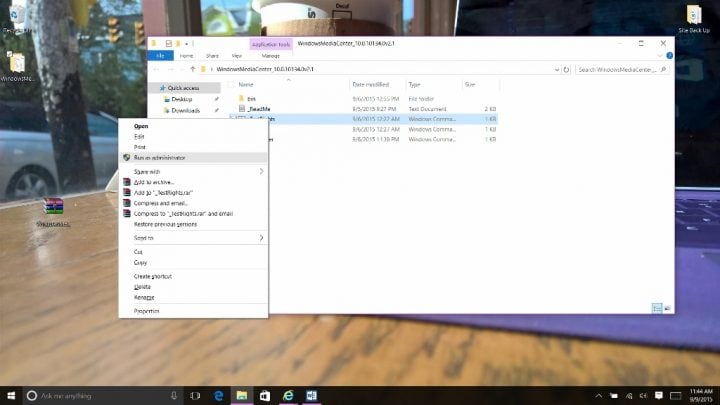The height and width of the screenshot is (405, 720).
Task: Click the Application Tools contextual tab
Action: click(x=271, y=44)
